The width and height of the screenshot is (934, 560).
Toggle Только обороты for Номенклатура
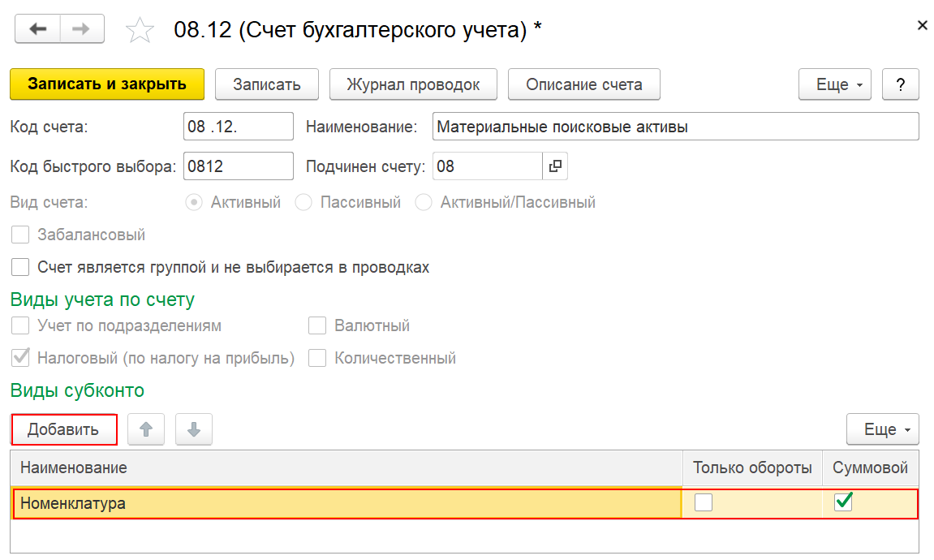tap(704, 503)
